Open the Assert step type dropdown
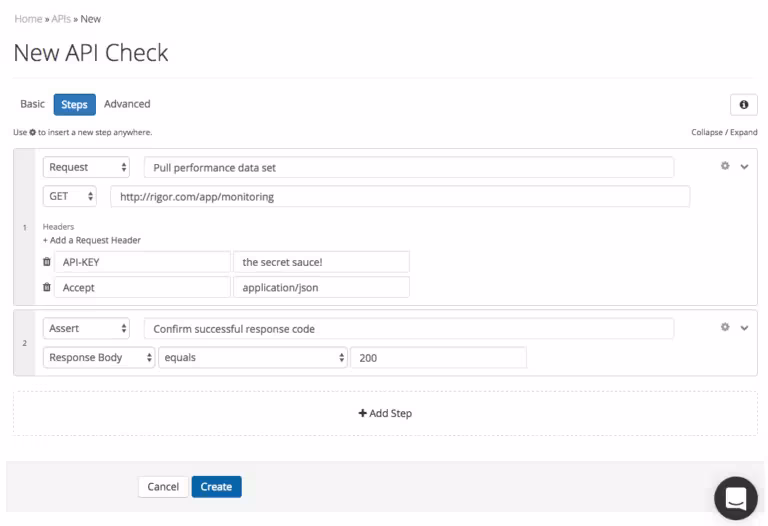This screenshot has width=768, height=526. [x=87, y=328]
